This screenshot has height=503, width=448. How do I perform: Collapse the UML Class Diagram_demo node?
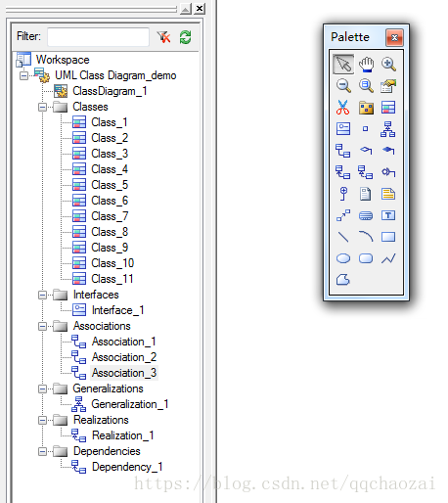23,75
